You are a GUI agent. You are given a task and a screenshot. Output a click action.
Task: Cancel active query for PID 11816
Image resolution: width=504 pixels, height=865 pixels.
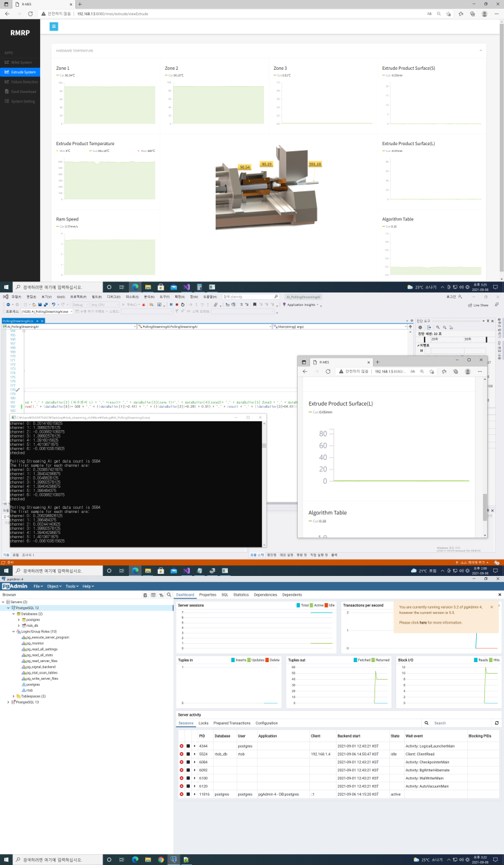pyautogui.click(x=188, y=794)
